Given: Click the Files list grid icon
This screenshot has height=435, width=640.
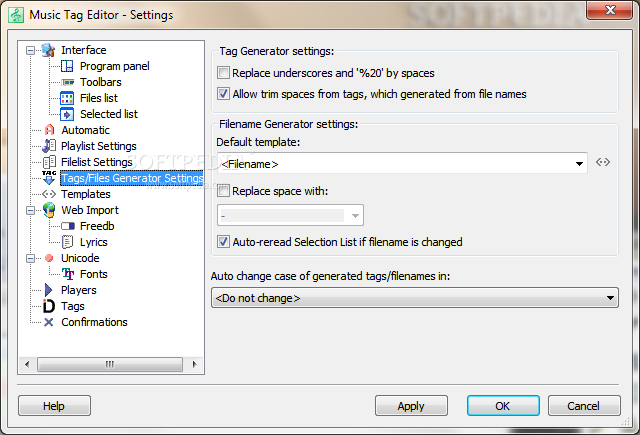Looking at the screenshot, I should click(67, 98).
